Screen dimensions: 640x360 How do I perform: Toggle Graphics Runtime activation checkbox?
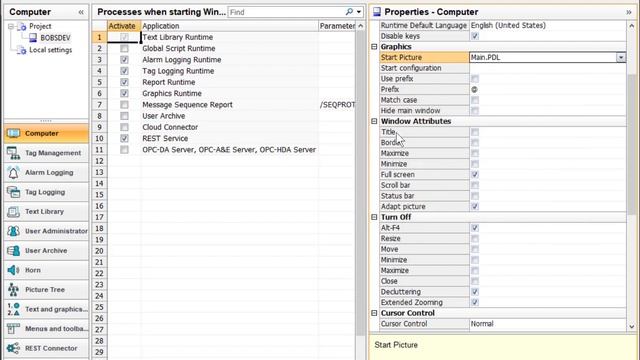point(124,93)
